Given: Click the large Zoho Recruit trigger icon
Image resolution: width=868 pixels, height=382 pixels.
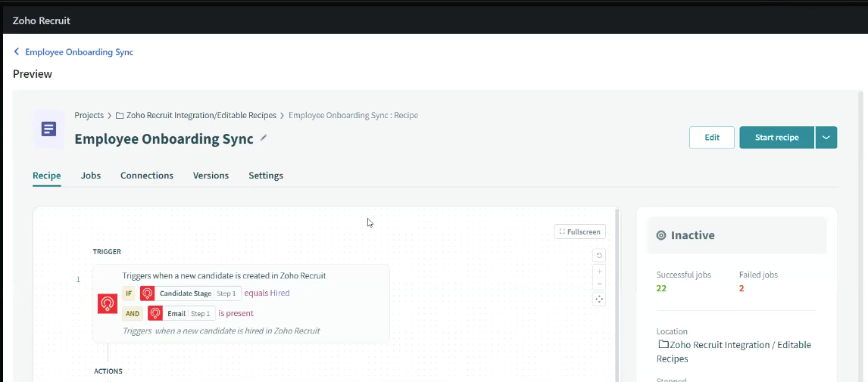Looking at the screenshot, I should 108,303.
